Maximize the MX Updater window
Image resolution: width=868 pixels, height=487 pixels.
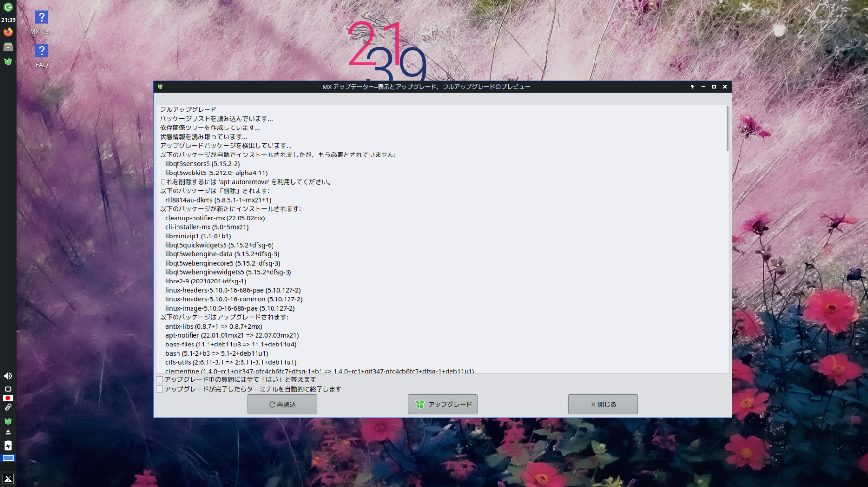[x=714, y=87]
